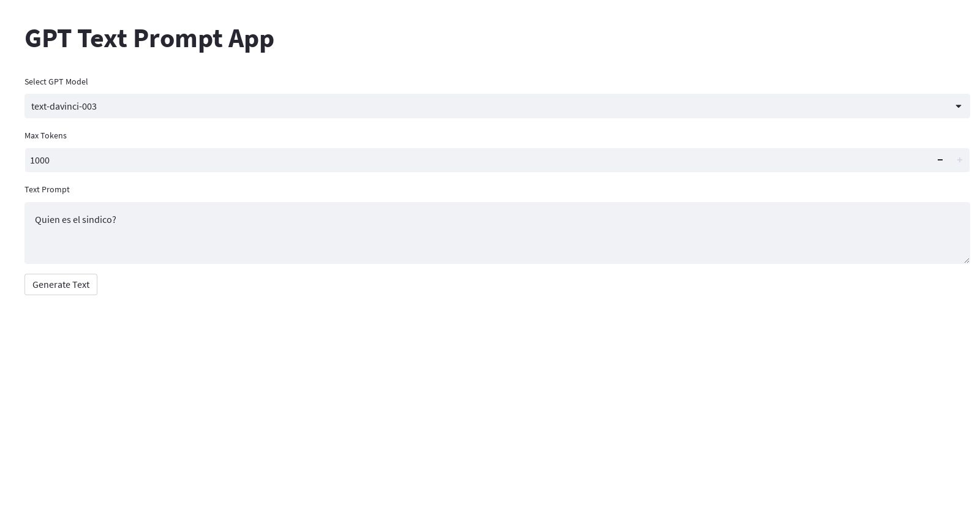The image size is (980, 512).
Task: Select the prompt text 'Quien es el sindico?'
Action: coord(75,219)
